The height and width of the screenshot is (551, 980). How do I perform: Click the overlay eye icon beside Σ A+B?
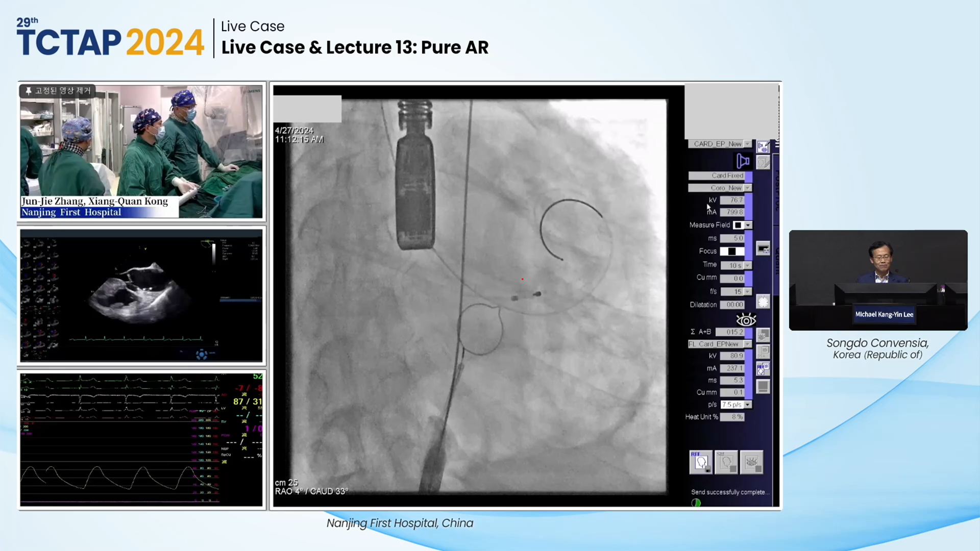(763, 335)
